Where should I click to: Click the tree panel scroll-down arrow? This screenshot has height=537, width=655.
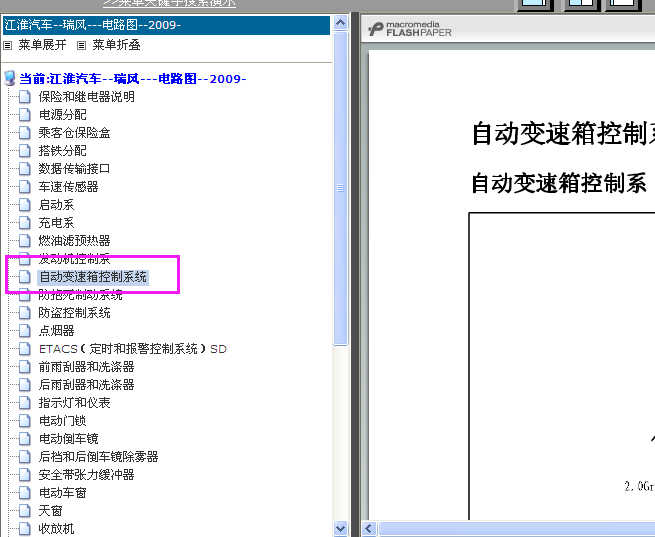tap(340, 528)
